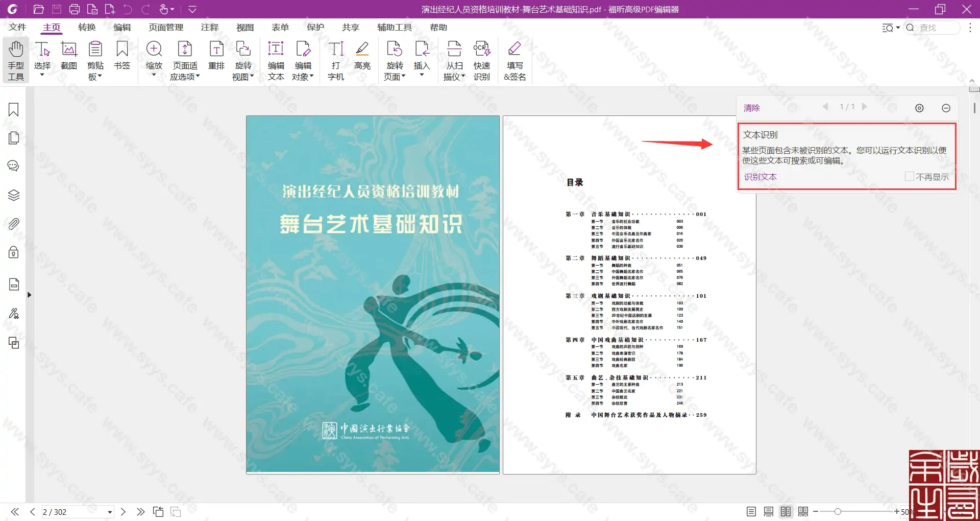Screen dimensions: 980x521
Task: Adjust the zoom slider
Action: (x=839, y=511)
